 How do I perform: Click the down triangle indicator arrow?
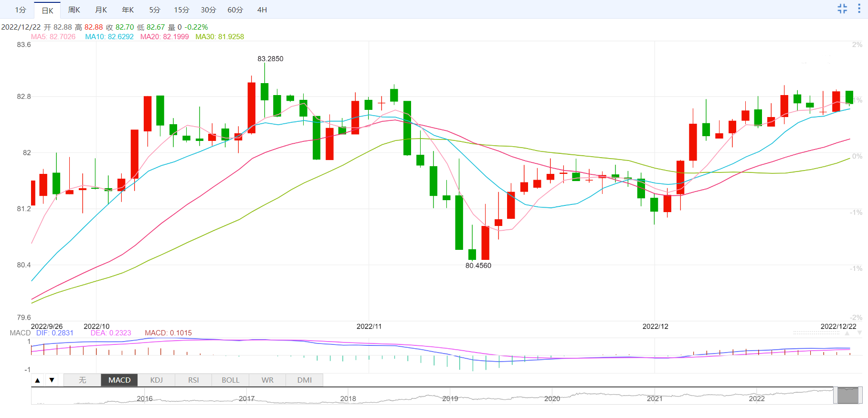pyautogui.click(x=52, y=380)
